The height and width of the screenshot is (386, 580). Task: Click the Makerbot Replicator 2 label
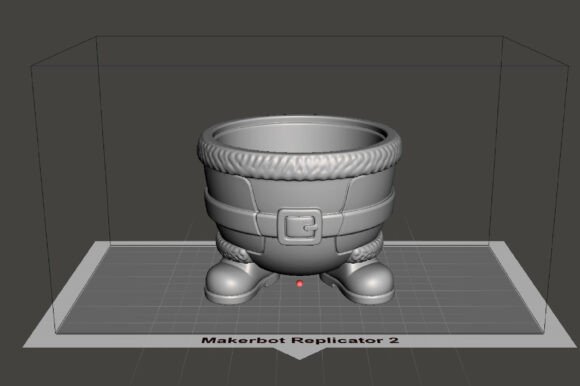click(300, 340)
